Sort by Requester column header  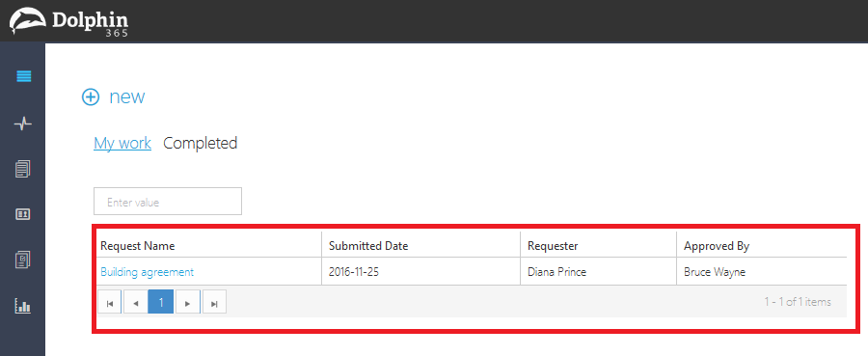pos(598,246)
